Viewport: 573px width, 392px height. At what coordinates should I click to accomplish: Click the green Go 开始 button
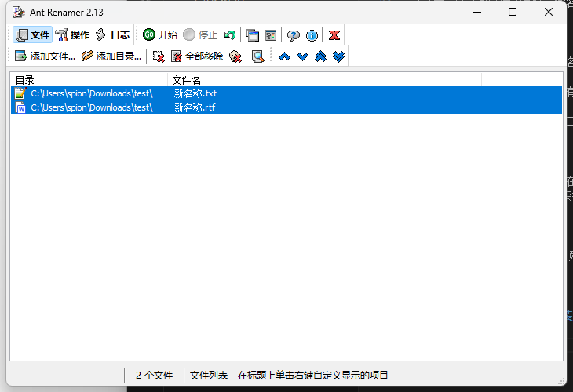pyautogui.click(x=160, y=34)
